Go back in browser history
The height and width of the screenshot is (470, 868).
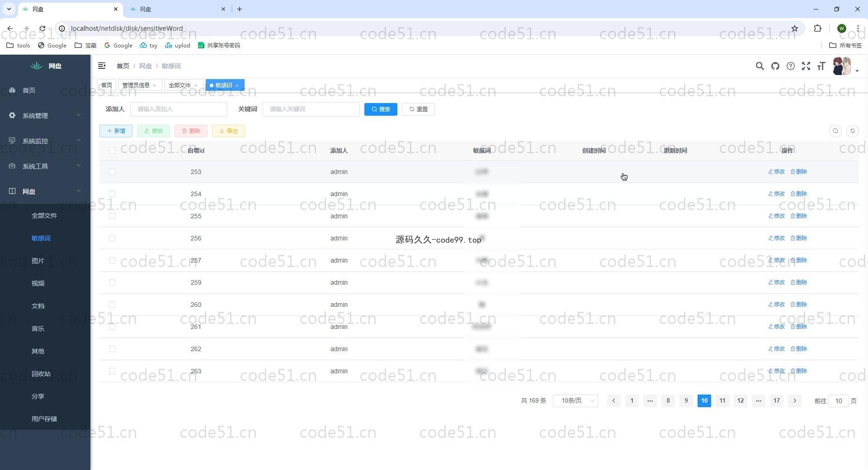[10, 28]
